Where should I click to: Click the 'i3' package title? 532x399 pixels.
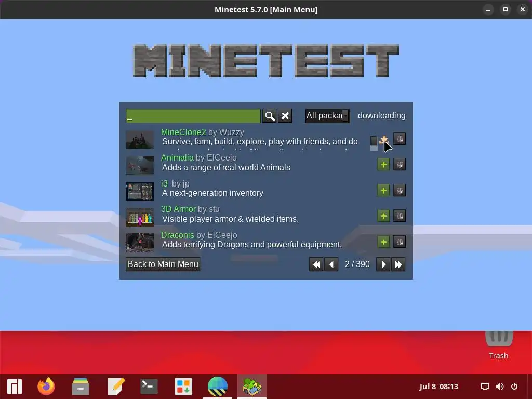[165, 183]
